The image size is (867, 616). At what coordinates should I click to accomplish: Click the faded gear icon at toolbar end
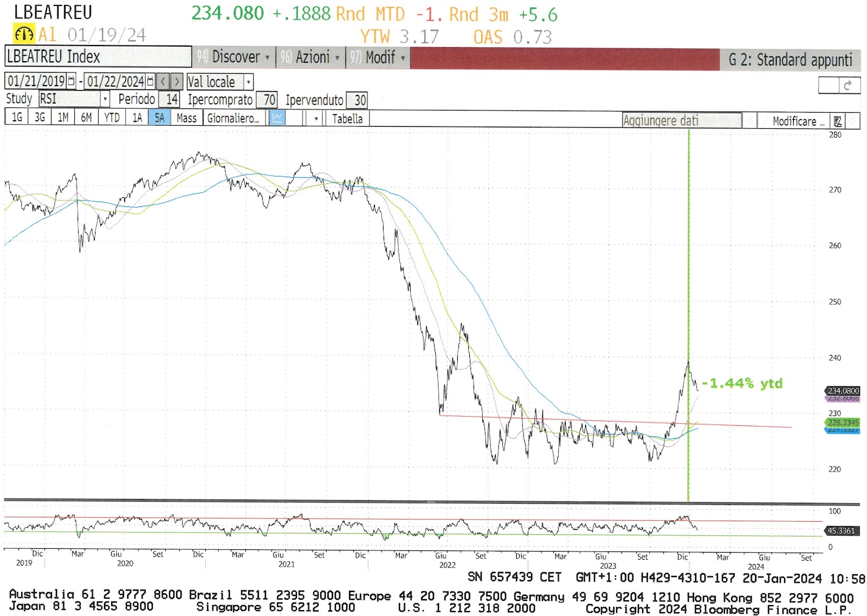point(853,121)
